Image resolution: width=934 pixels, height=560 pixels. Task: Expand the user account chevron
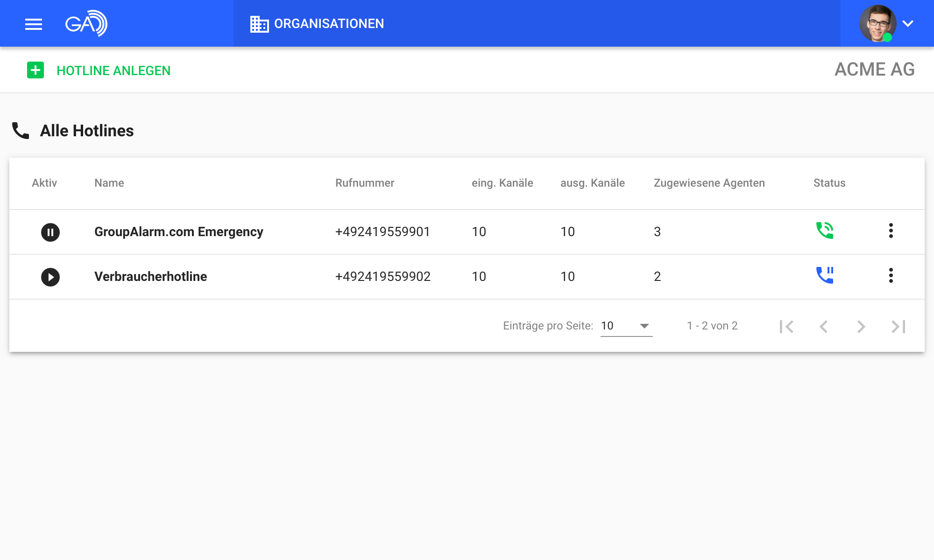907,23
